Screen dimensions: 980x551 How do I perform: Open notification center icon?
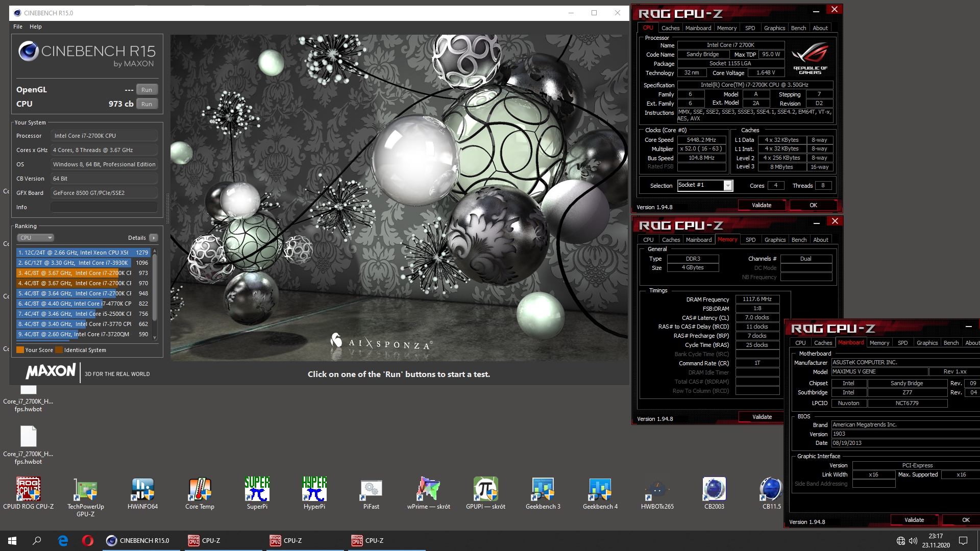[963, 541]
